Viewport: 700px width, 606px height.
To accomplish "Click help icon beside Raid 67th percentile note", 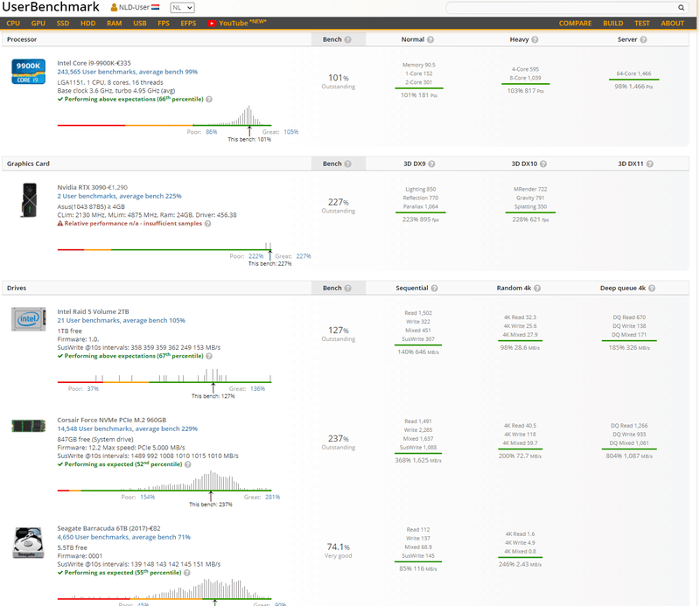I will pos(209,356).
